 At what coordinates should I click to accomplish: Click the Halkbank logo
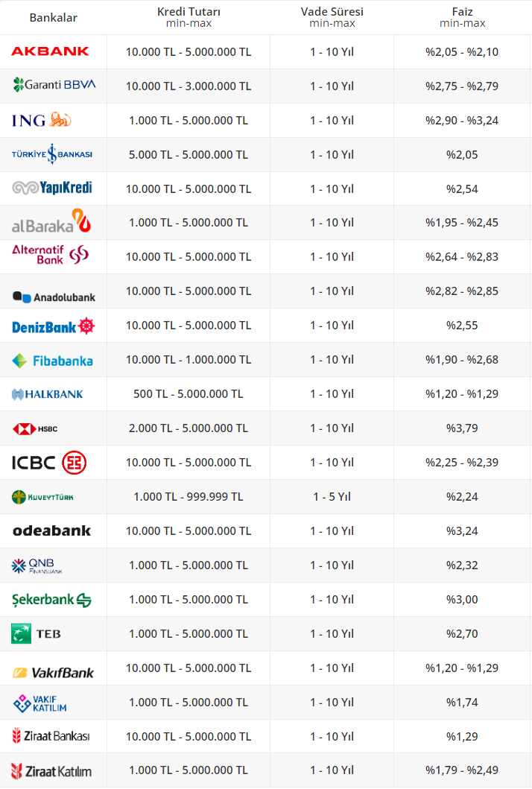click(x=48, y=394)
